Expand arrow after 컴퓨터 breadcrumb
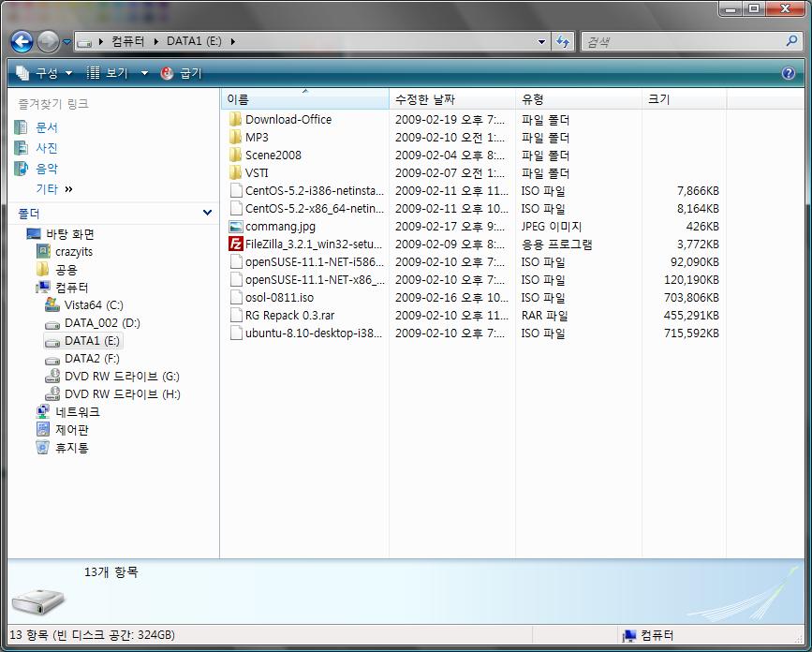The height and width of the screenshot is (652, 812). (x=155, y=41)
